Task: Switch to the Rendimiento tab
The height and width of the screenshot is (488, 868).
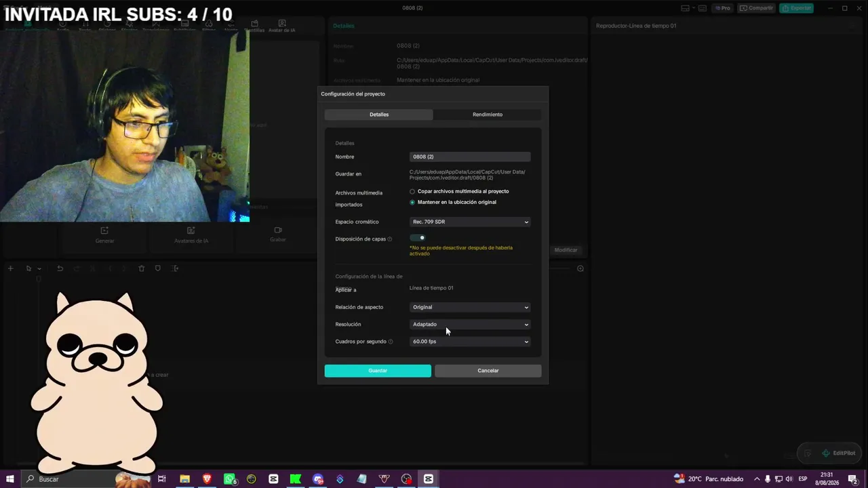Action: [488, 115]
